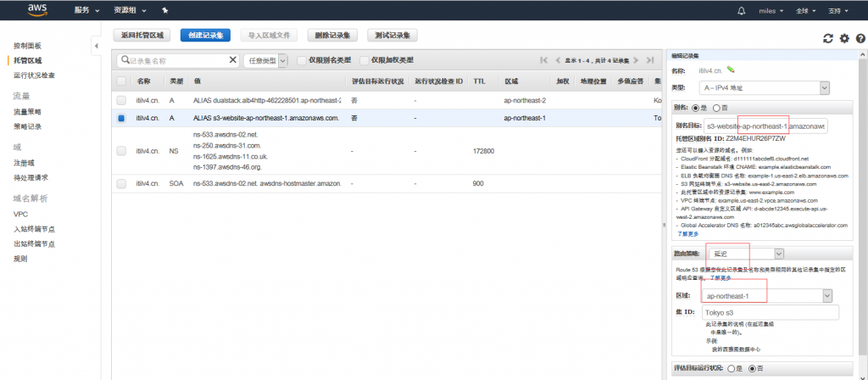Open the 资源组 dropdown menu

pos(130,10)
